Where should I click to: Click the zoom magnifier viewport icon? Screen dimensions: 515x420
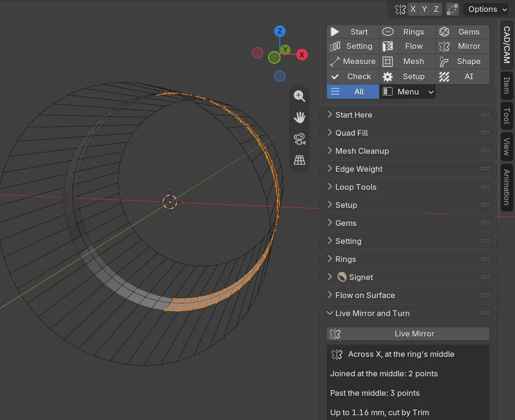pos(299,96)
